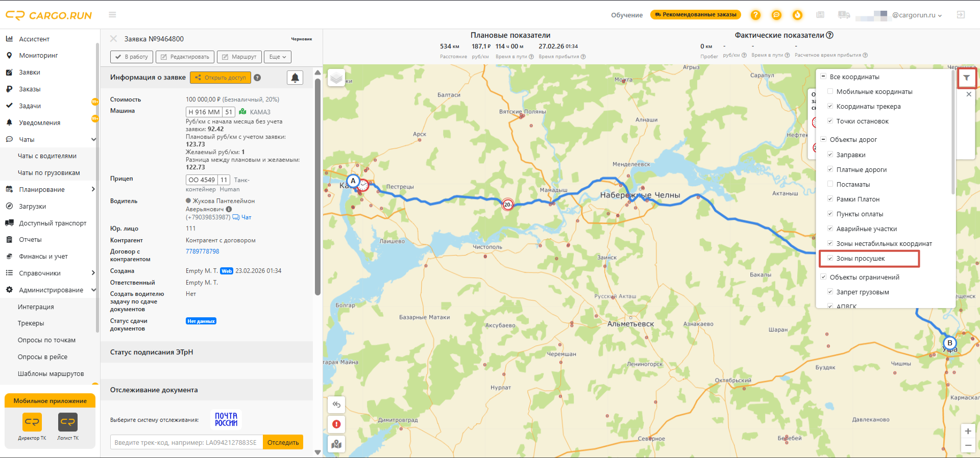Click the map filter funnel icon

click(x=967, y=78)
